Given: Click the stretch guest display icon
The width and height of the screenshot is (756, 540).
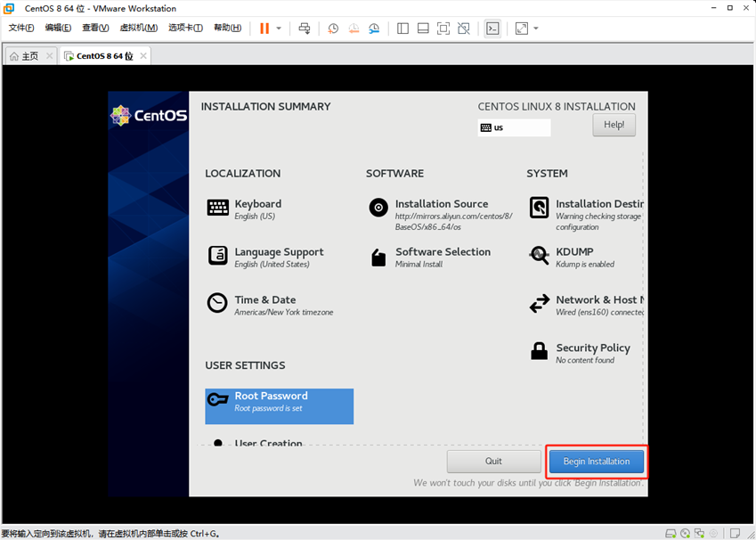Looking at the screenshot, I should pyautogui.click(x=522, y=29).
